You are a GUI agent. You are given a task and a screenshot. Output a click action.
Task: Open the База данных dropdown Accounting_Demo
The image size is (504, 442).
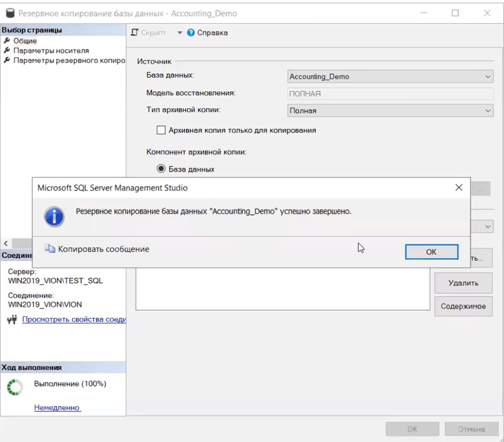click(x=390, y=77)
